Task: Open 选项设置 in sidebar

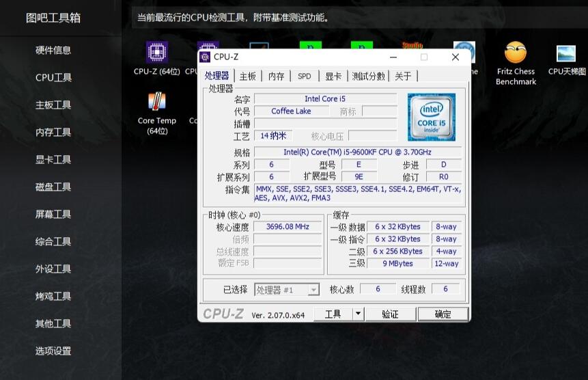Action: 53,351
